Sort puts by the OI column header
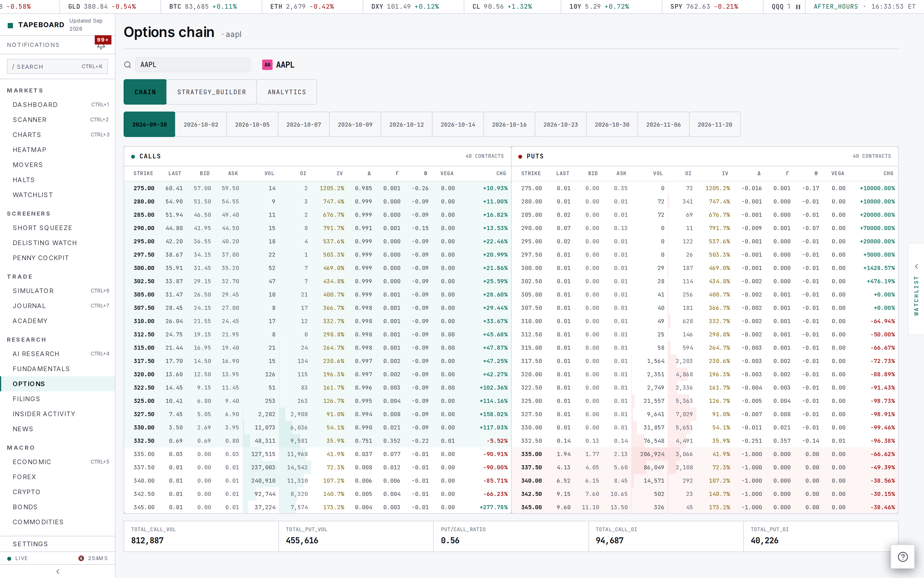The image size is (924, 578). coord(688,174)
